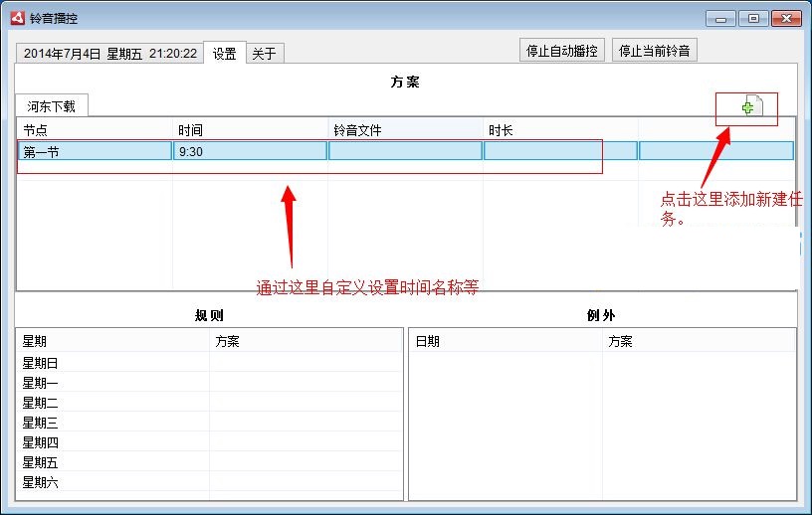This screenshot has width=812, height=515.
Task: Click the 铃音文件 column header
Action: (x=405, y=130)
